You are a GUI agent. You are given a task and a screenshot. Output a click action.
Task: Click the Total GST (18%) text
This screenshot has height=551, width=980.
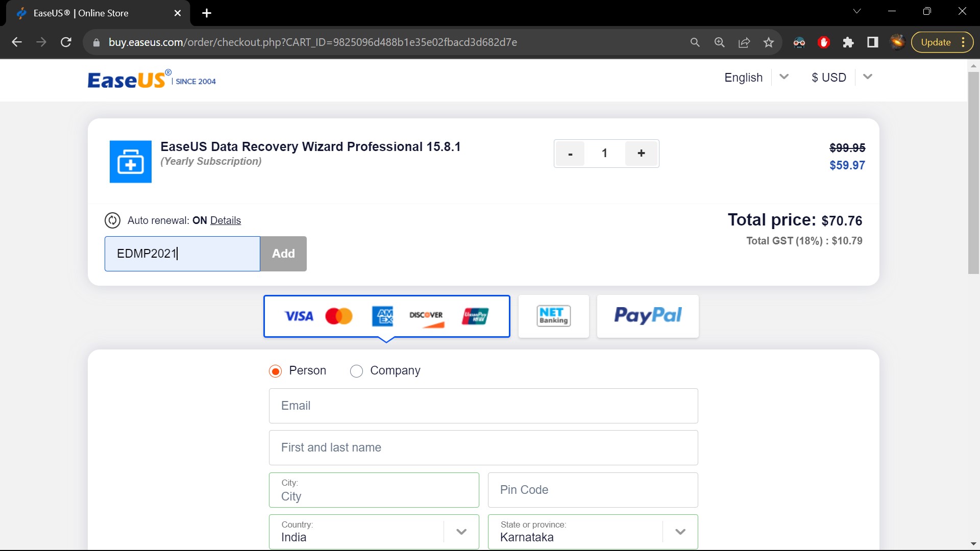(804, 241)
